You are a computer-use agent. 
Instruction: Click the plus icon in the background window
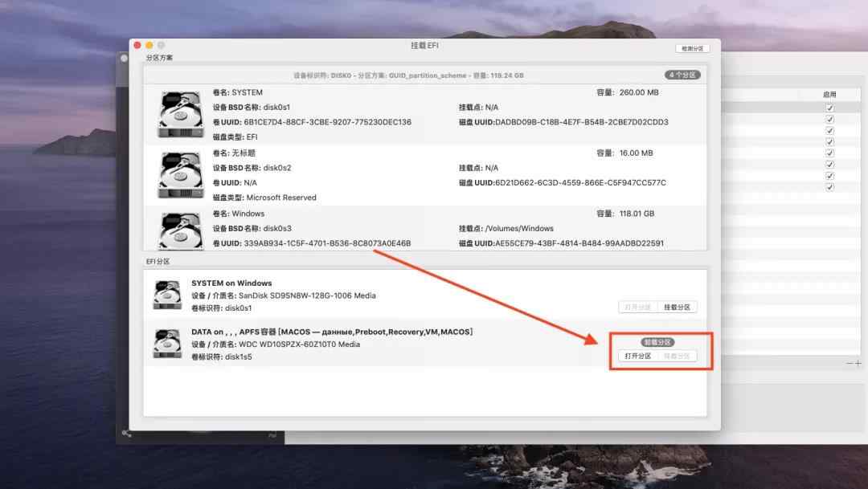858,364
